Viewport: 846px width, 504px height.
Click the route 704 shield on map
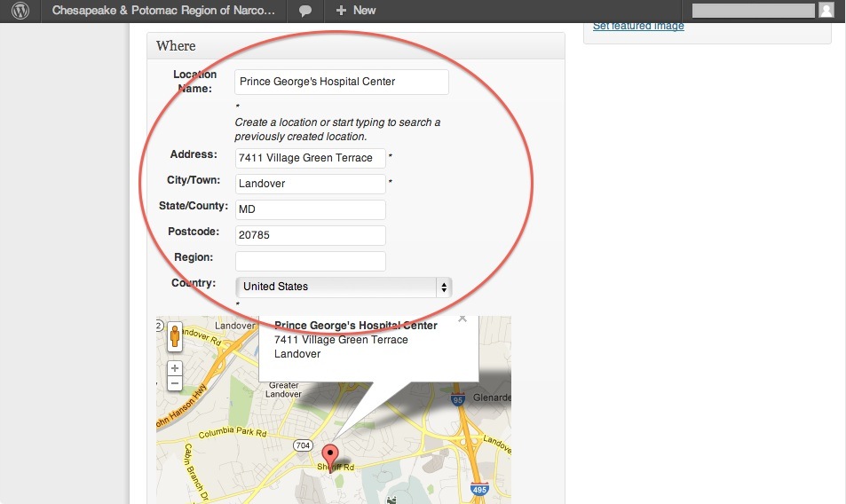(303, 445)
